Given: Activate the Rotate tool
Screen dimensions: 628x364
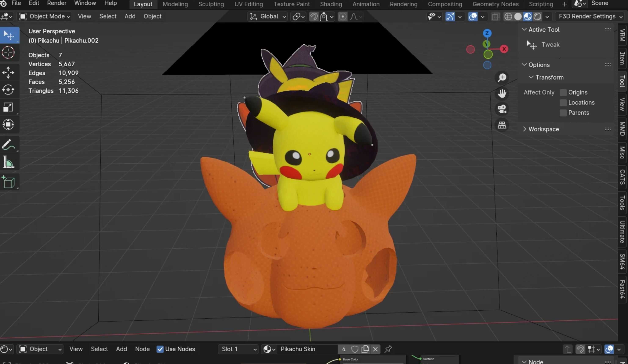Looking at the screenshot, I should [x=9, y=90].
